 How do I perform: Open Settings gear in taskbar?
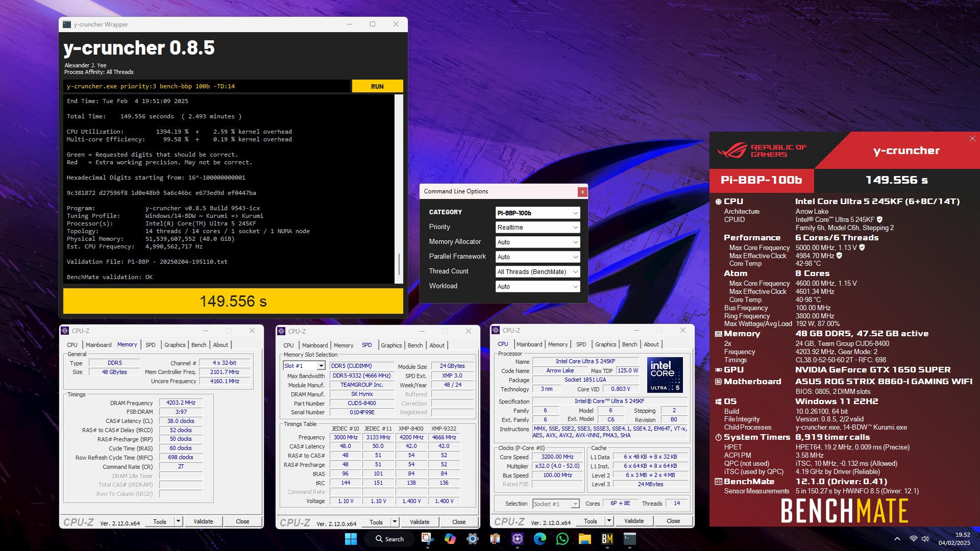[x=472, y=539]
